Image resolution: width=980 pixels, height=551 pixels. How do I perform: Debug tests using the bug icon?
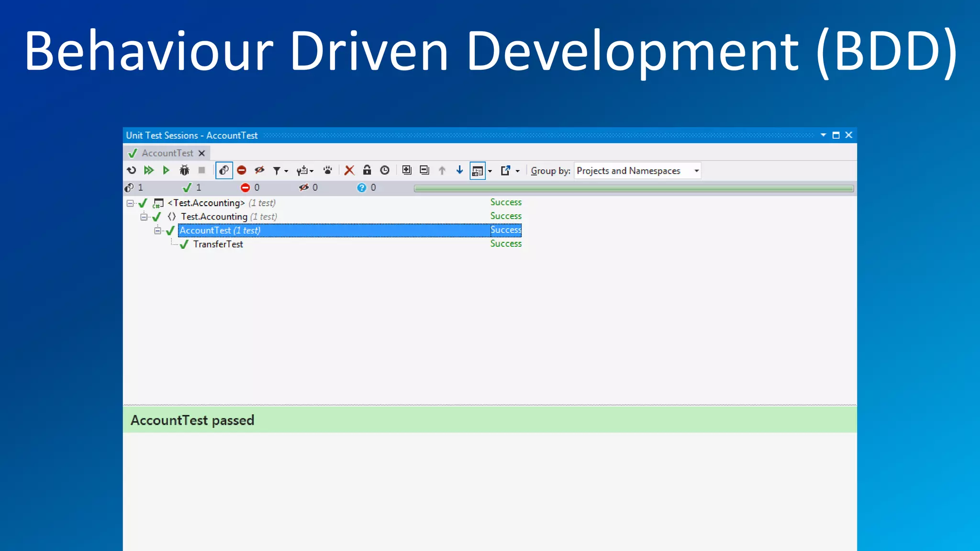[x=184, y=170]
